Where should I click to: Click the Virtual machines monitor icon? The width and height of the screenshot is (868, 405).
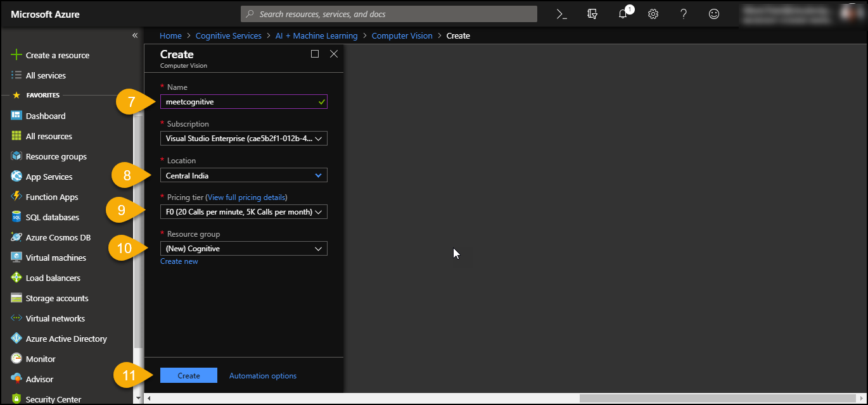[x=16, y=258]
